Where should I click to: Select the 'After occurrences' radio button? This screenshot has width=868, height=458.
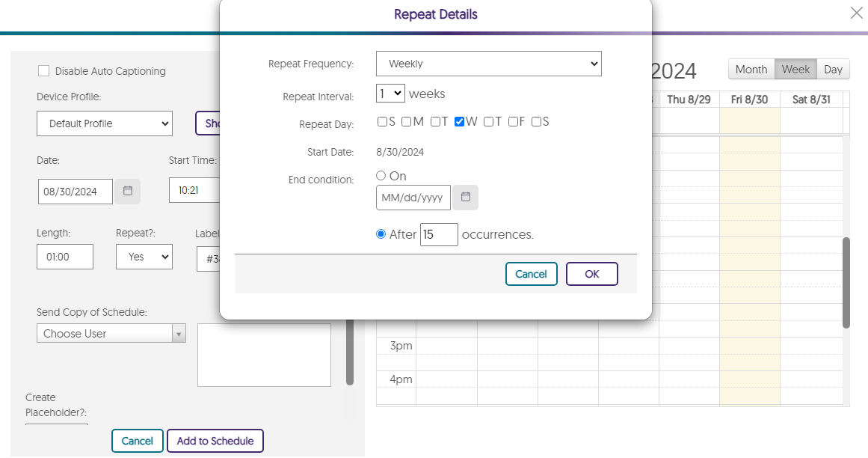(x=381, y=234)
